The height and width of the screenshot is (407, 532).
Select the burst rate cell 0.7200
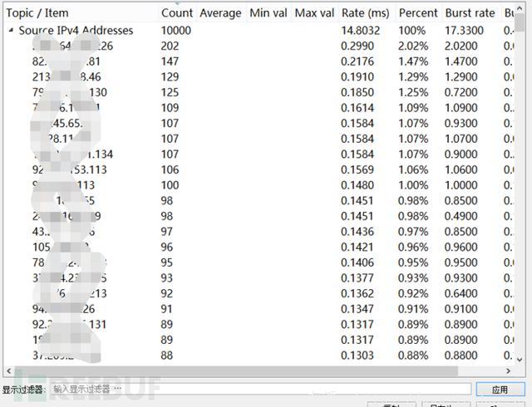click(x=461, y=92)
